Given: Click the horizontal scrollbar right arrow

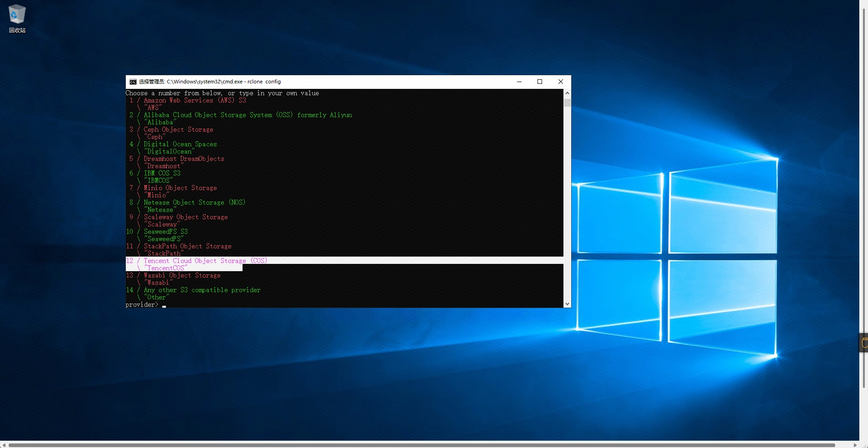Looking at the screenshot, I should pos(855,445).
